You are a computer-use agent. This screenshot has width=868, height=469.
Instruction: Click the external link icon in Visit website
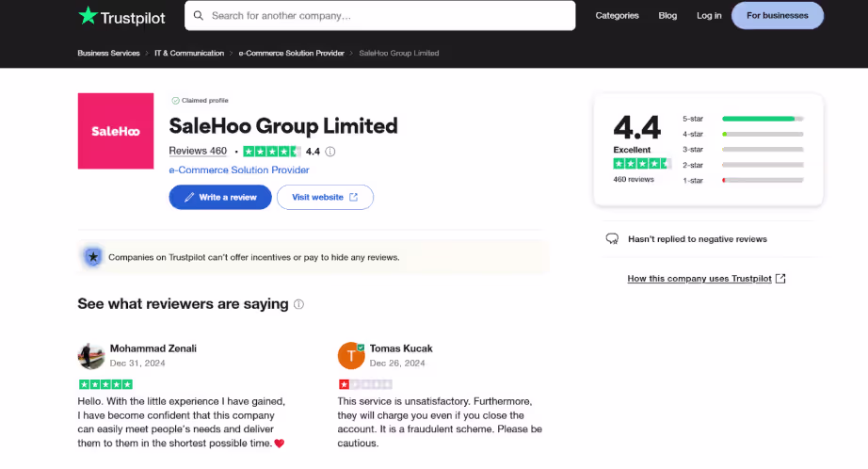pyautogui.click(x=353, y=197)
